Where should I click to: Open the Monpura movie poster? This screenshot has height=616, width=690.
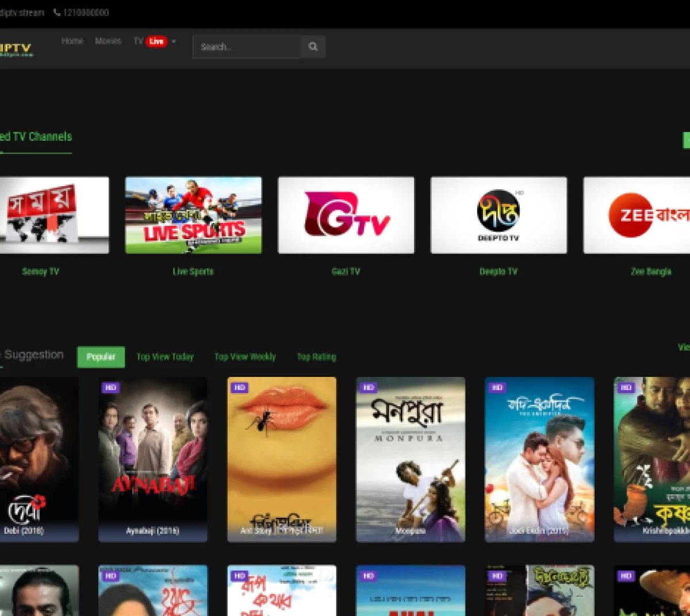pyautogui.click(x=411, y=459)
